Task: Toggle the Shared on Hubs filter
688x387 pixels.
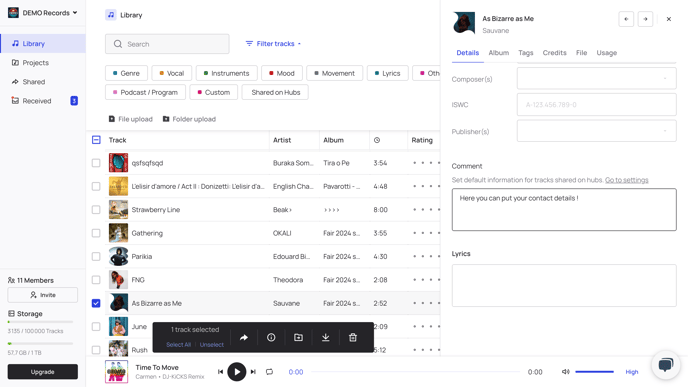Action: pos(276,92)
